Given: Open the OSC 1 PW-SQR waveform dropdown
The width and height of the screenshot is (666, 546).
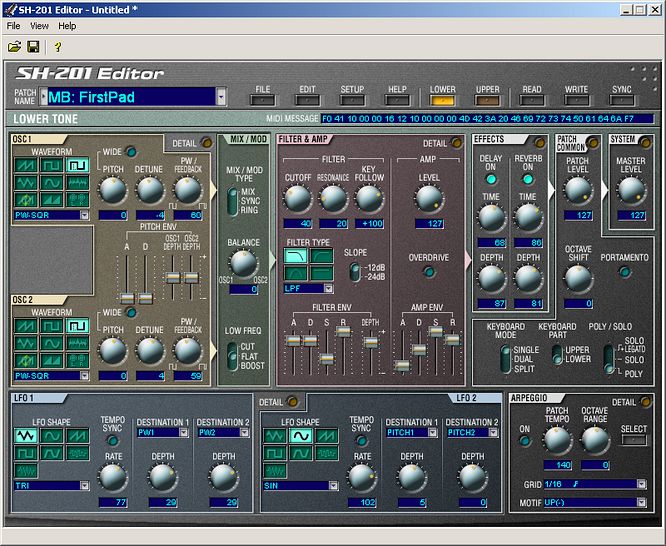Looking at the screenshot, I should 84,215.
